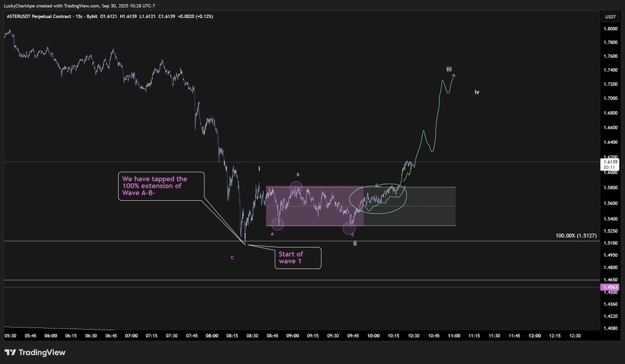Click the ASTERUSDT Perpetual Contract symbol title
Image resolution: width=625 pixels, height=364 pixels.
40,17
